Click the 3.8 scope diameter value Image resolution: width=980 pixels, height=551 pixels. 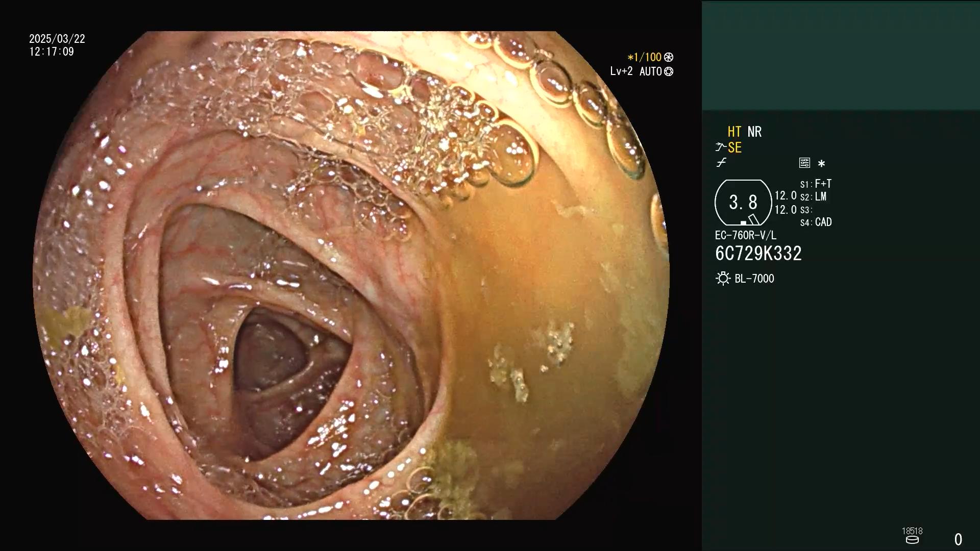743,203
